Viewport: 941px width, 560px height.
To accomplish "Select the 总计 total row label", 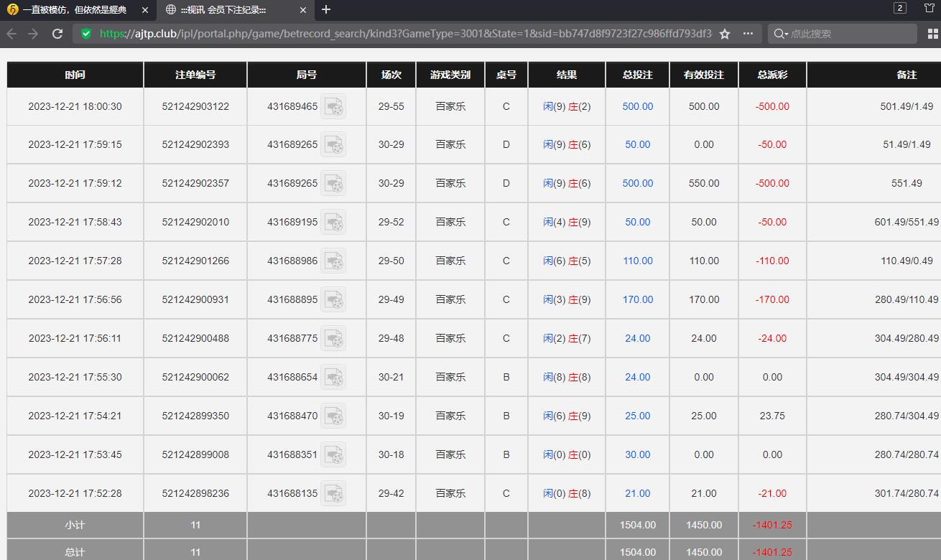I will (75, 552).
